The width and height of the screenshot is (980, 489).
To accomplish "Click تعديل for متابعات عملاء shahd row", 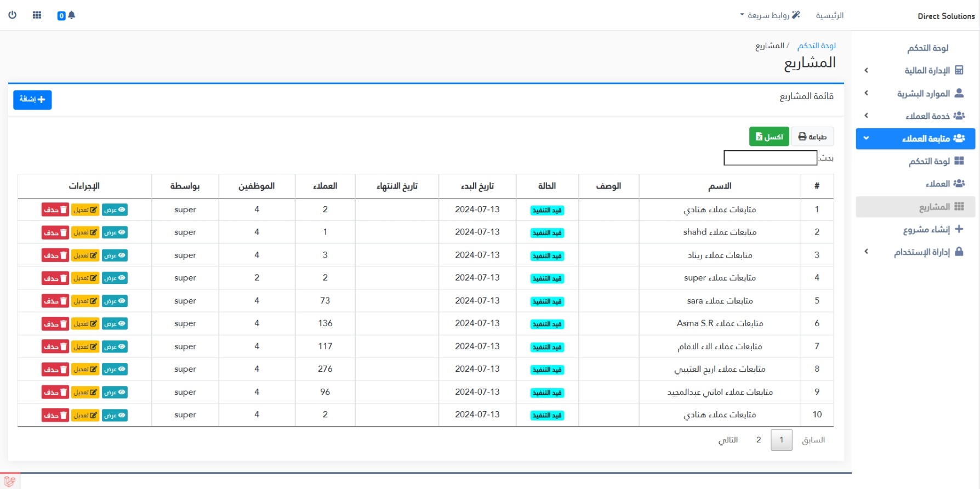I will pos(85,232).
